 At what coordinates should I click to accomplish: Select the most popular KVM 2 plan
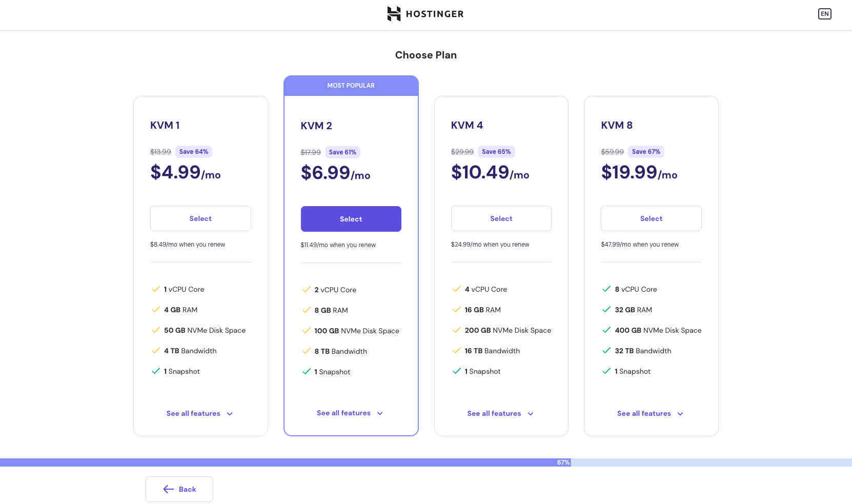(x=351, y=219)
